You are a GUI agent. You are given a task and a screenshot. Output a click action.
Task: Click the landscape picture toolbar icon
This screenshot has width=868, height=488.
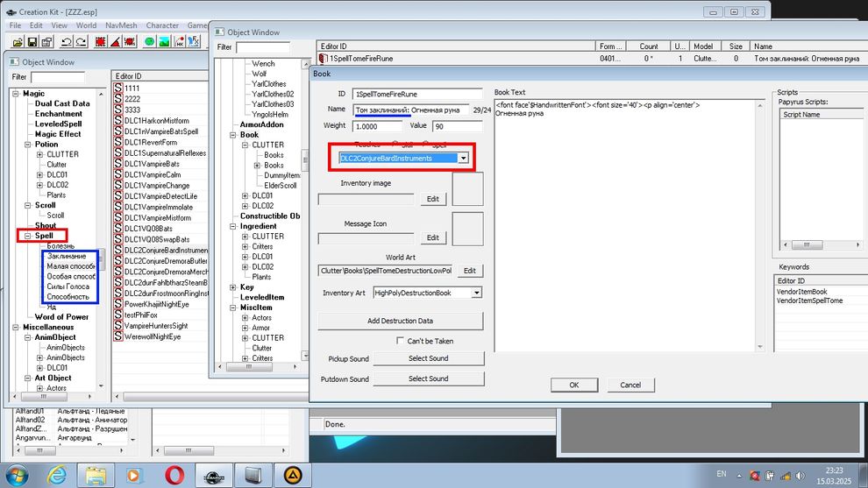point(166,41)
